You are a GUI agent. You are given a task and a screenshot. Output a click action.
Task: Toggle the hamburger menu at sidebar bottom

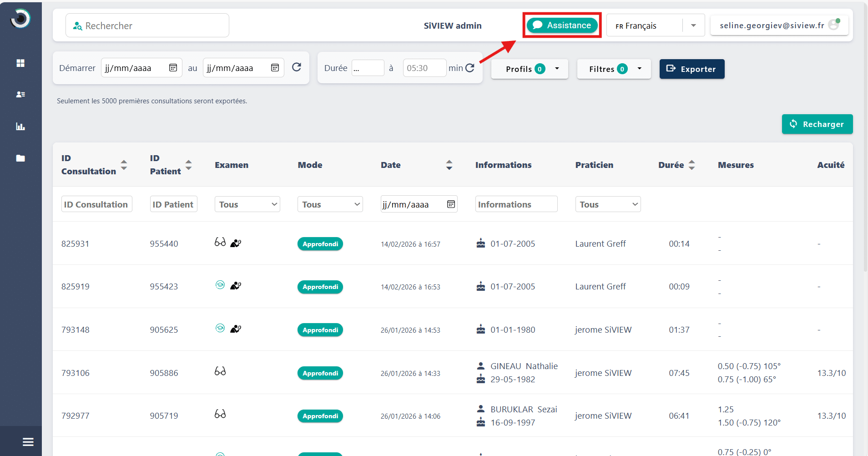[28, 441]
